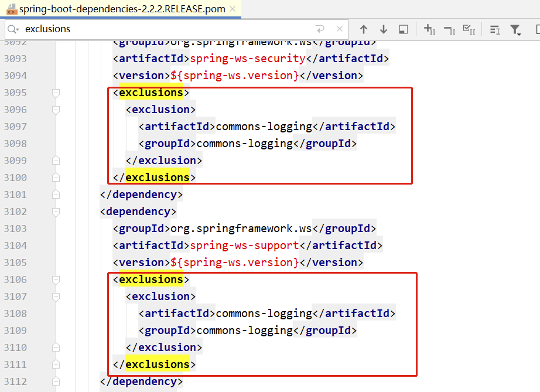Screen dimensions: 540x392
Task: Click line number 3105 in gutter
Action: click(15, 263)
